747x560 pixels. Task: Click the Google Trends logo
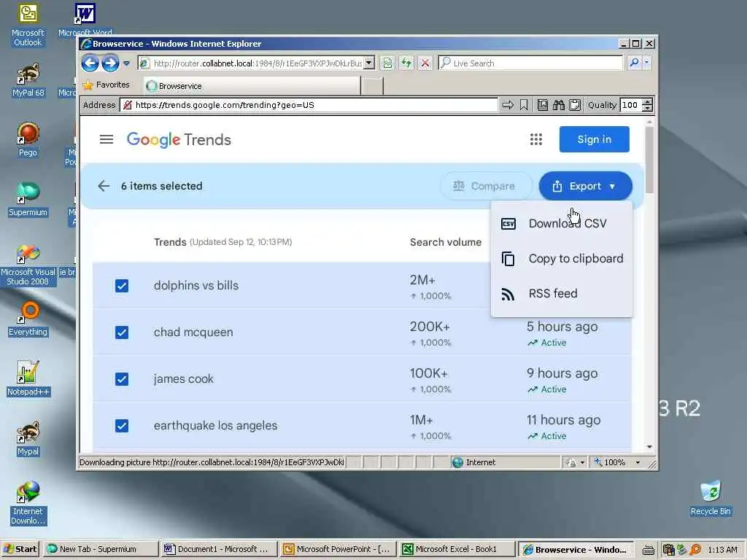pyautogui.click(x=179, y=139)
